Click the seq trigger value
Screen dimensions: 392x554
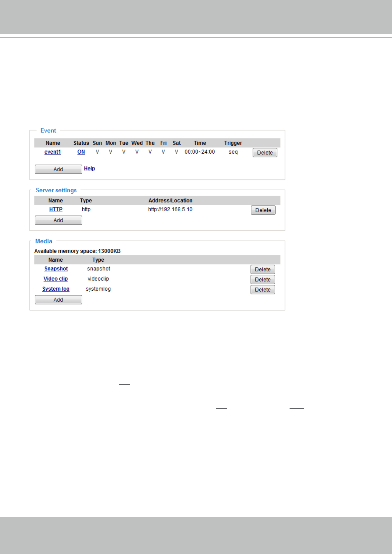coord(233,152)
